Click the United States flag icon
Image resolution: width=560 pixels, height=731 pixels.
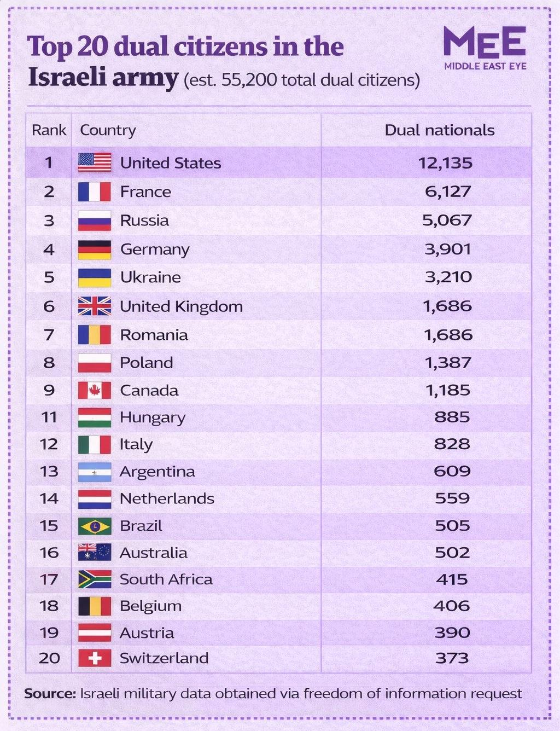[x=95, y=163]
